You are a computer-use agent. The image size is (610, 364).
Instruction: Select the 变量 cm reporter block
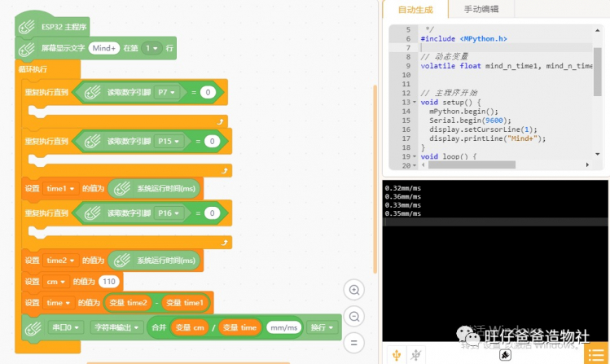pyautogui.click(x=190, y=328)
